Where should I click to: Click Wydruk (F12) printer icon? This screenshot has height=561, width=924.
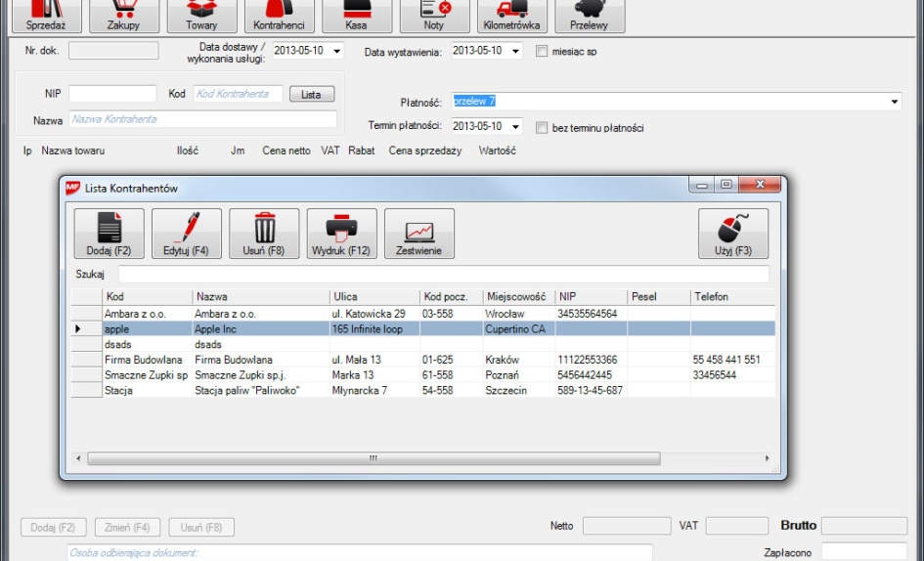pyautogui.click(x=341, y=234)
